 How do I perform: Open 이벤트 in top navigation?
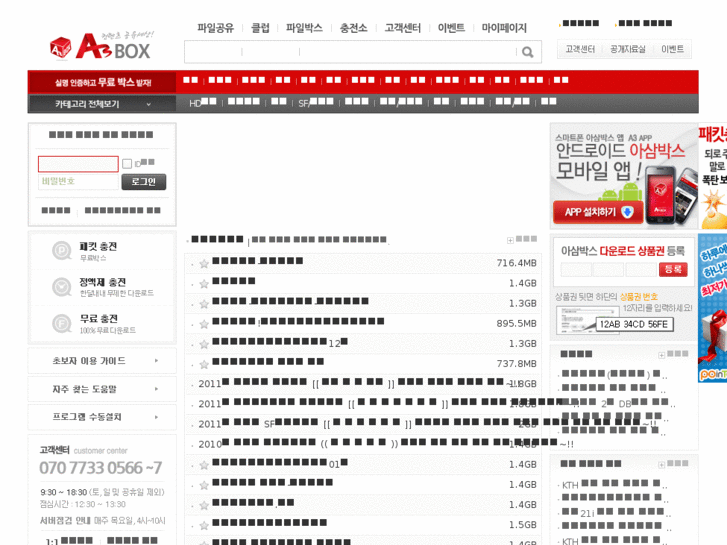(x=451, y=28)
